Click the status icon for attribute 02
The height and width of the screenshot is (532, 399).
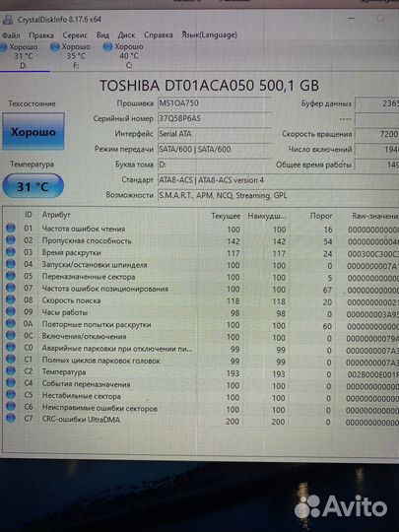(x=11, y=239)
